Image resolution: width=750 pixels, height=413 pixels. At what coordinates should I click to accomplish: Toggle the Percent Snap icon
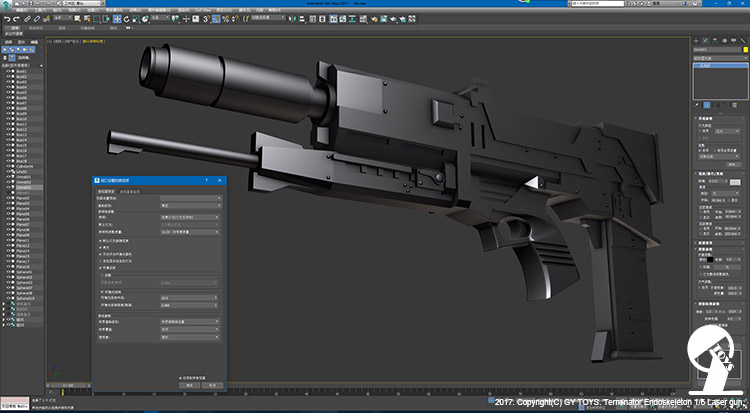pos(225,19)
